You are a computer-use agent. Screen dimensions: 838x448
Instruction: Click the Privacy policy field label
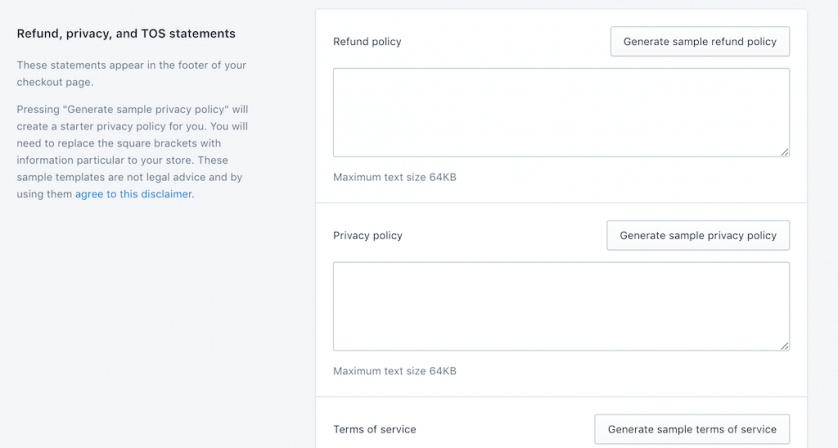coord(368,236)
